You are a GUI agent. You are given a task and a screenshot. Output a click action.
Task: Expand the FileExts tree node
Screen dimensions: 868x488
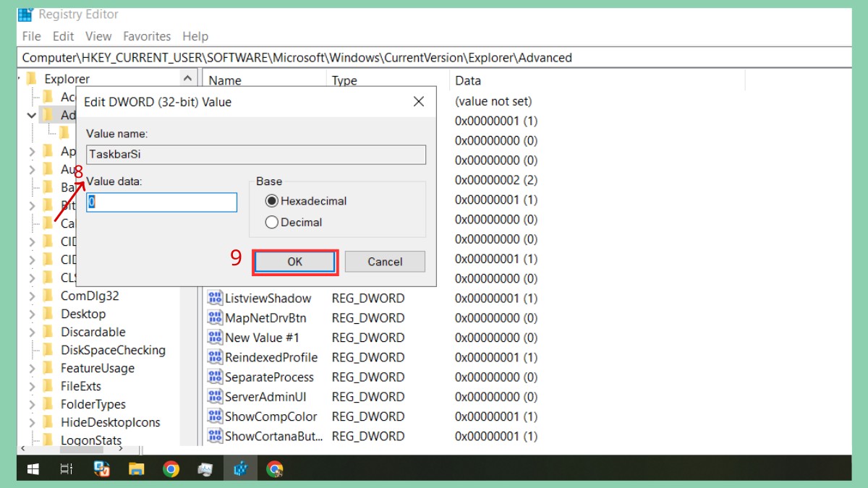click(30, 386)
